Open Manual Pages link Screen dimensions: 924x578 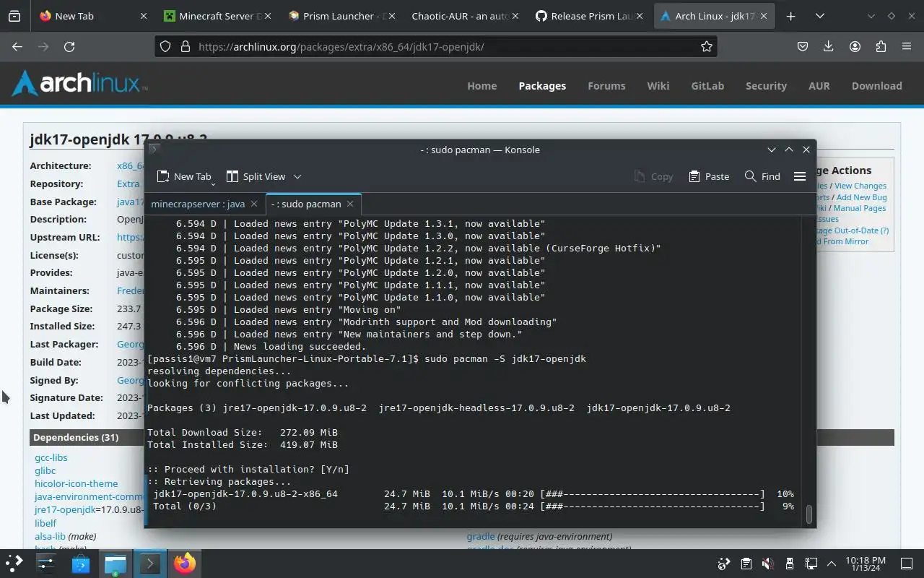pos(860,208)
